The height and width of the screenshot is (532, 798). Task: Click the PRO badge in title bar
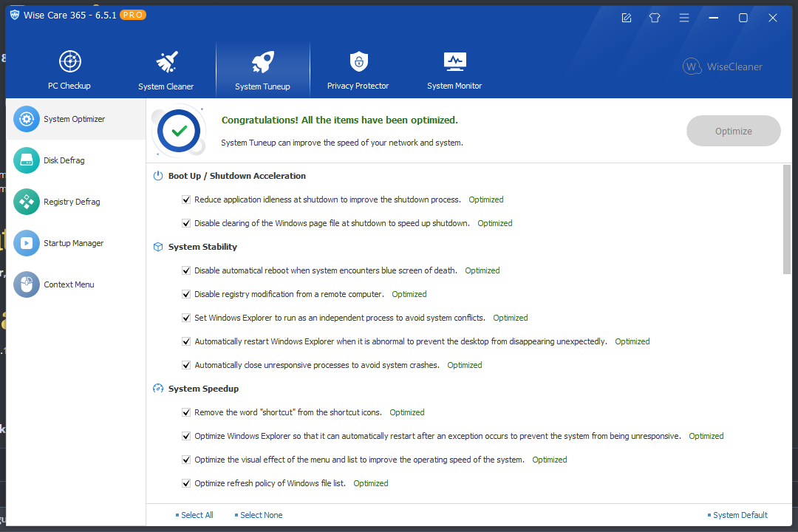click(x=133, y=16)
